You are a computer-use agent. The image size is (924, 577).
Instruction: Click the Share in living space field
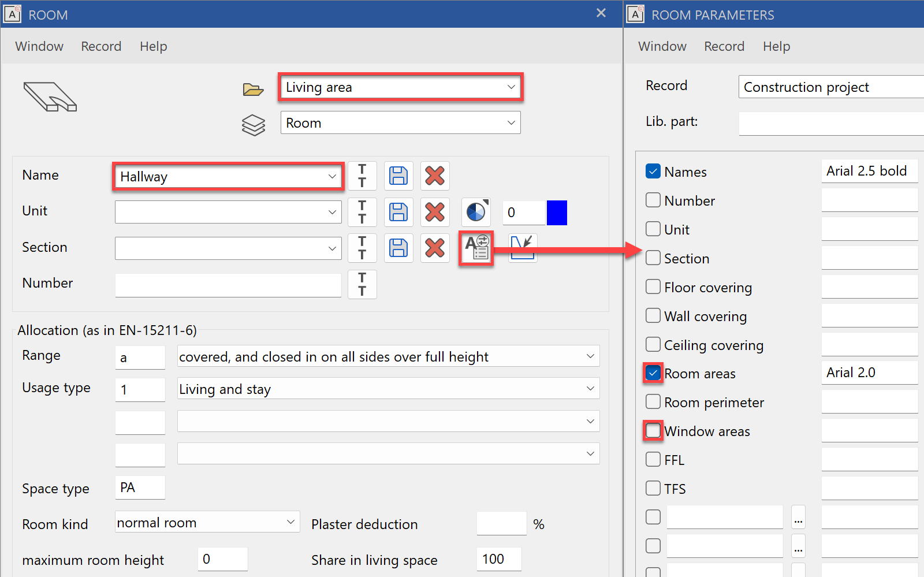(499, 559)
